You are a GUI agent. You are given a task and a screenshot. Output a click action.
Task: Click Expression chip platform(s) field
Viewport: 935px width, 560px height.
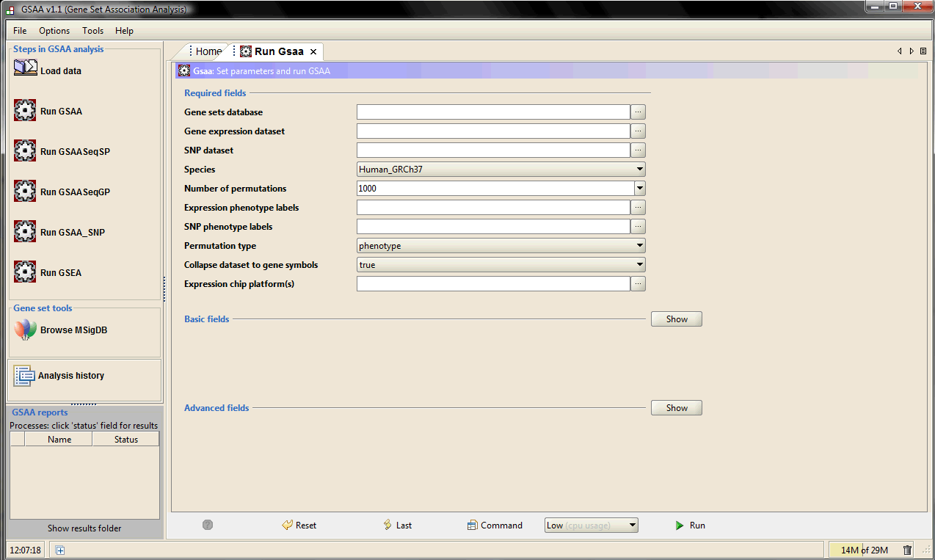pos(493,283)
